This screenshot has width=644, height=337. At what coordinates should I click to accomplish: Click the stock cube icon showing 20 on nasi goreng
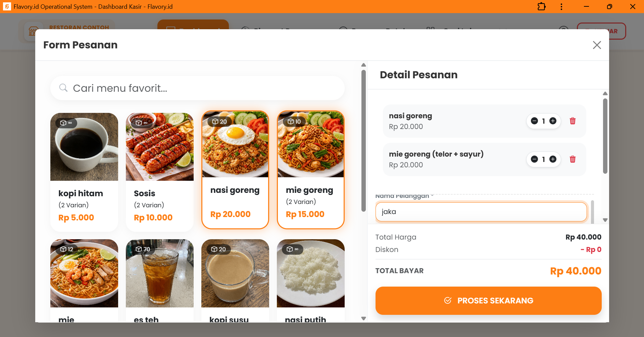click(220, 122)
